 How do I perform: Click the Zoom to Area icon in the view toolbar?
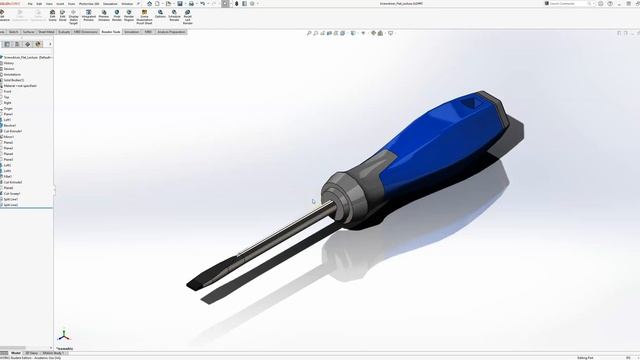pyautogui.click(x=316, y=33)
